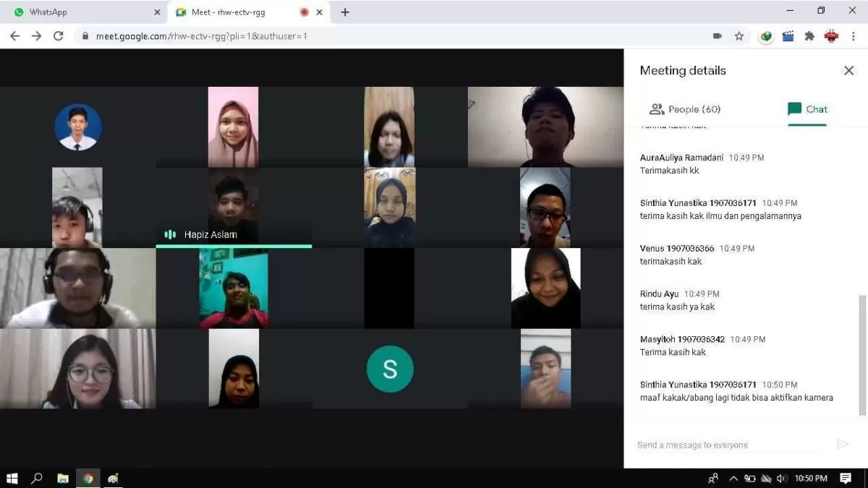The width and height of the screenshot is (868, 488).
Task: Click the participant tile with letter S
Action: (x=390, y=369)
